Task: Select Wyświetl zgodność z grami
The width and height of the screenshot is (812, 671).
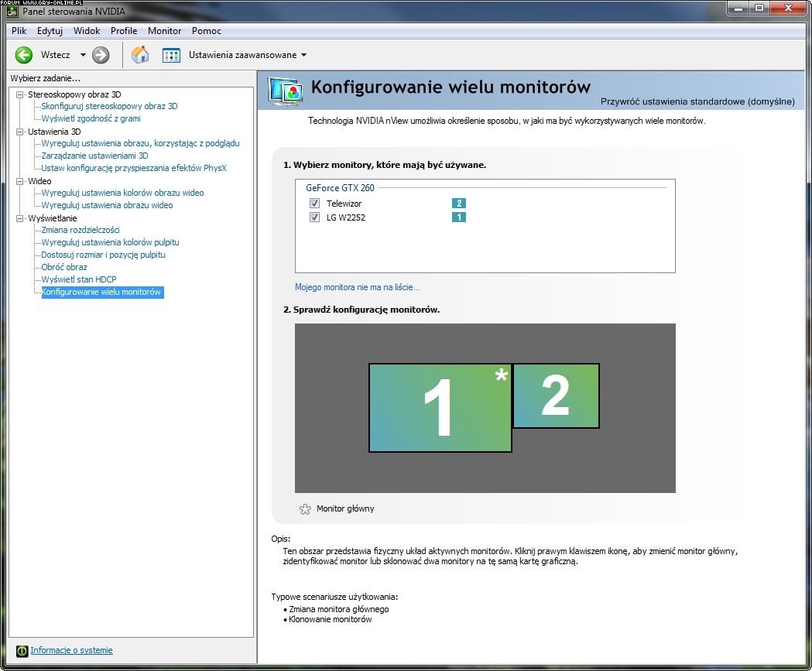Action: click(x=91, y=118)
